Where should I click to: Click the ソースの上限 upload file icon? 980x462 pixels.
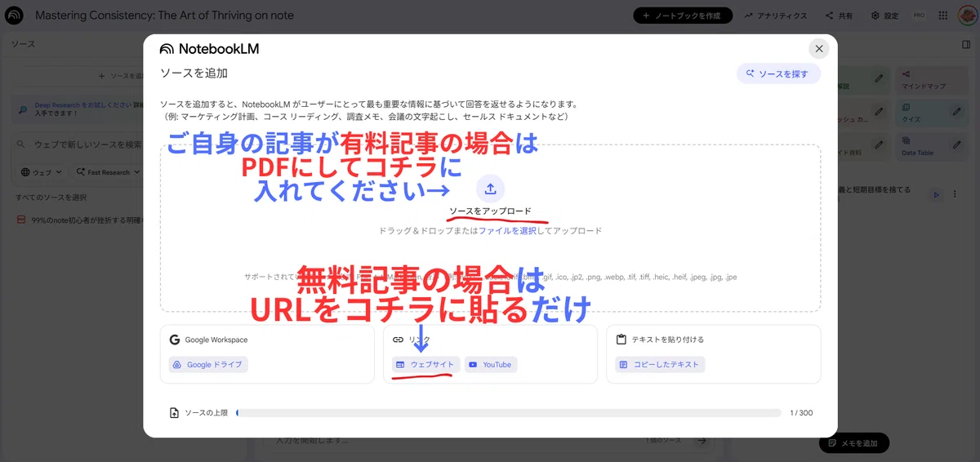(174, 413)
